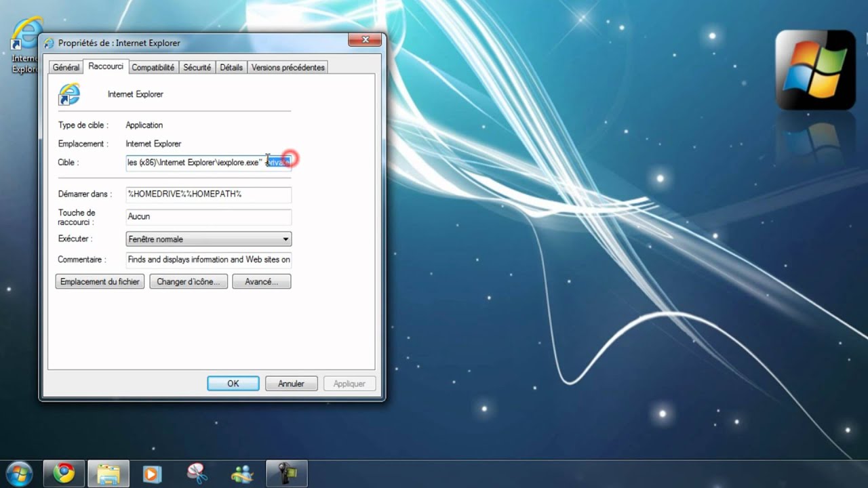The width and height of the screenshot is (868, 488).
Task: Select the Internet Explorer desktop shortcut
Action: [x=25, y=45]
